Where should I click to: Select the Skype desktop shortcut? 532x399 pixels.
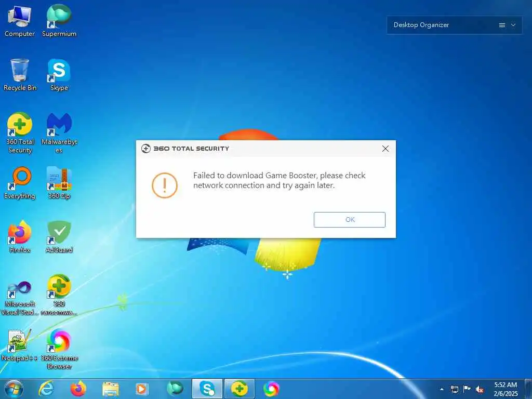coord(59,75)
